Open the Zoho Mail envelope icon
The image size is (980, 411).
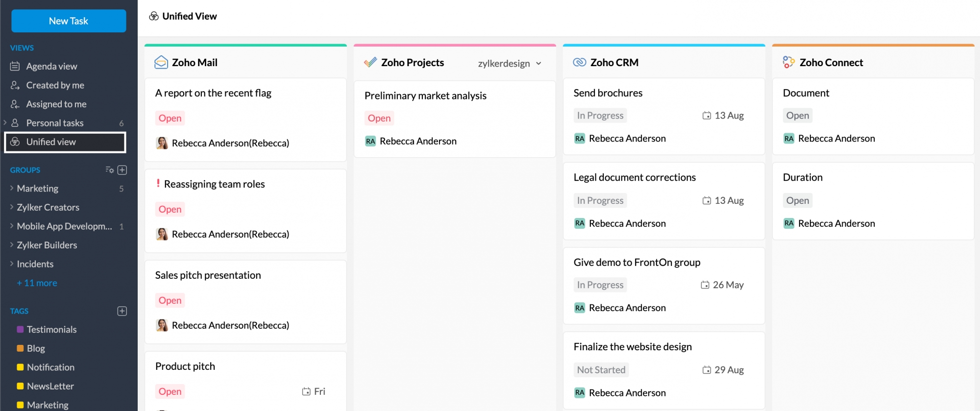tap(161, 62)
